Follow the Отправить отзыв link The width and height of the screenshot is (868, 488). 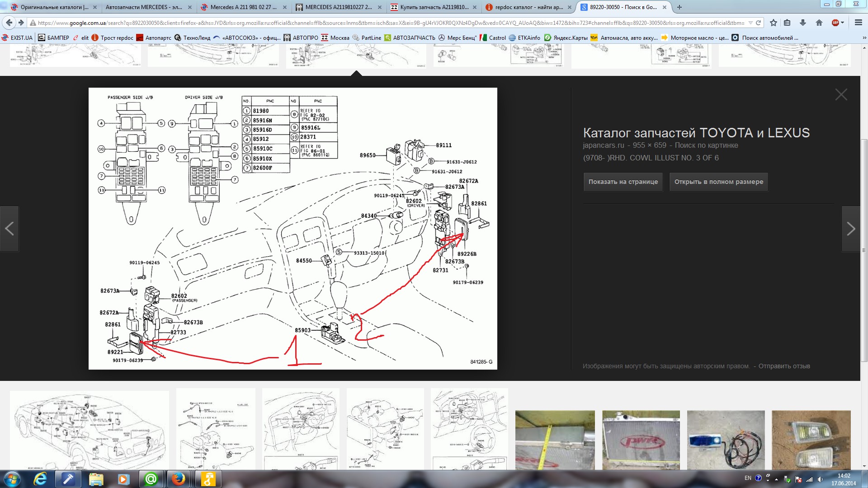tap(784, 366)
